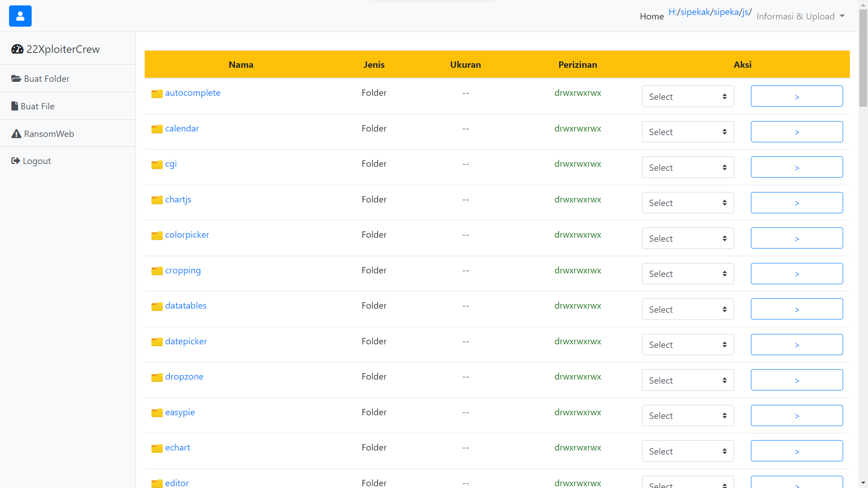Click the Perizinan column header

pos(577,65)
